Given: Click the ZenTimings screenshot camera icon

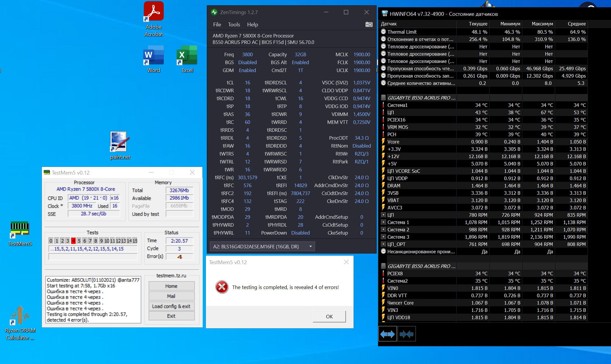Looking at the screenshot, I should pyautogui.click(x=369, y=24).
